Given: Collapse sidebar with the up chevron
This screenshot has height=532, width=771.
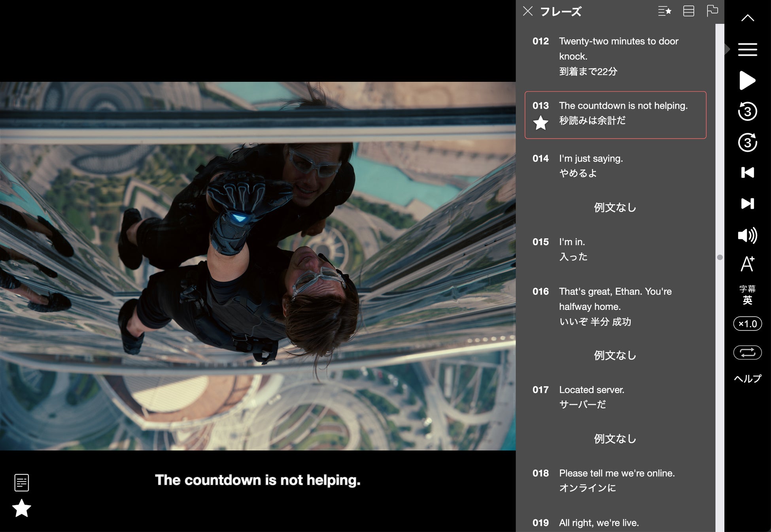Looking at the screenshot, I should [747, 18].
